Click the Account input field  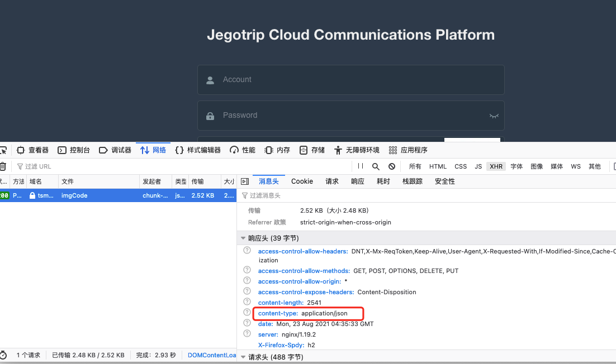click(351, 80)
